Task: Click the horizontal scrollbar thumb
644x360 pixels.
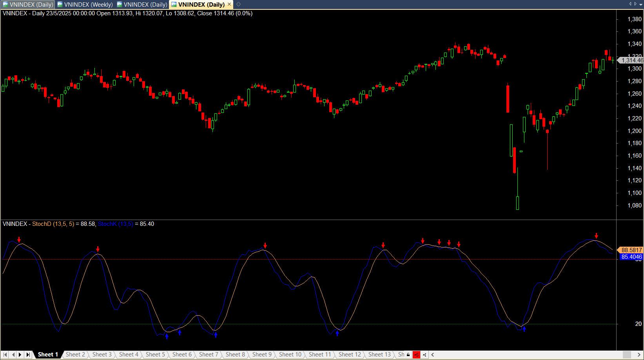Action: pyautogui.click(x=627, y=355)
